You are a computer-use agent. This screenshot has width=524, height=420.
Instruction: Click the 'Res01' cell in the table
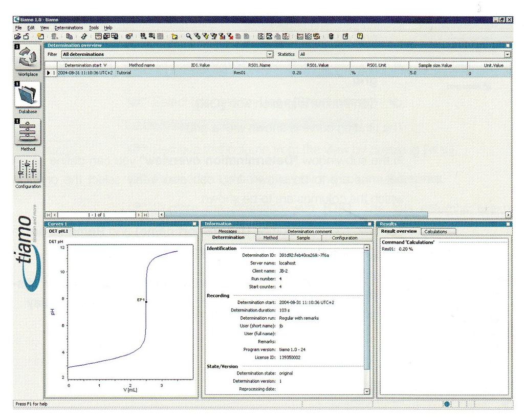pos(262,73)
